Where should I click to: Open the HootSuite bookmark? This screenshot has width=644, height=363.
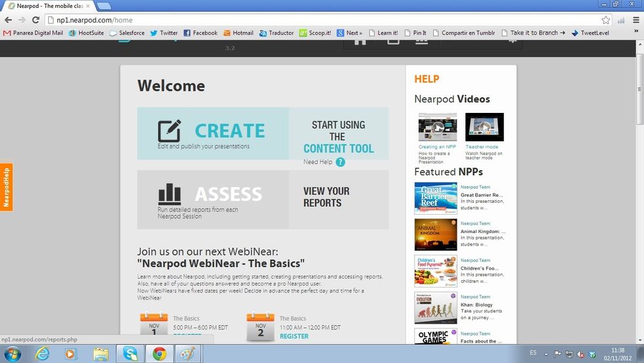86,33
